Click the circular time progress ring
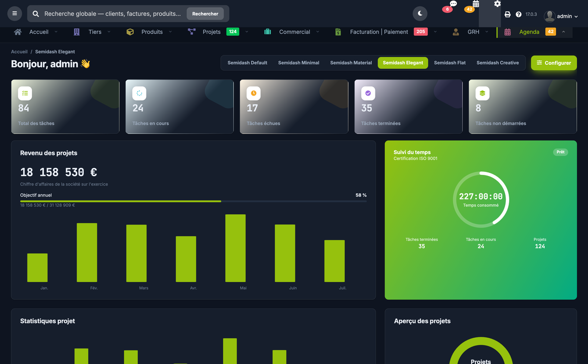This screenshot has width=588, height=364. (481, 199)
